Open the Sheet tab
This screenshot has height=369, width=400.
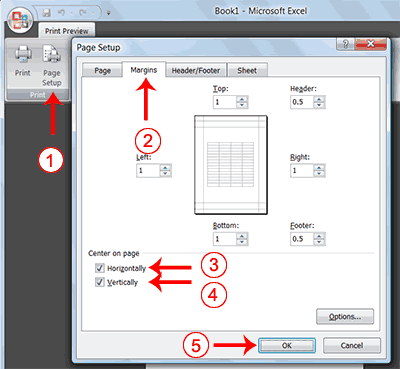tap(247, 70)
